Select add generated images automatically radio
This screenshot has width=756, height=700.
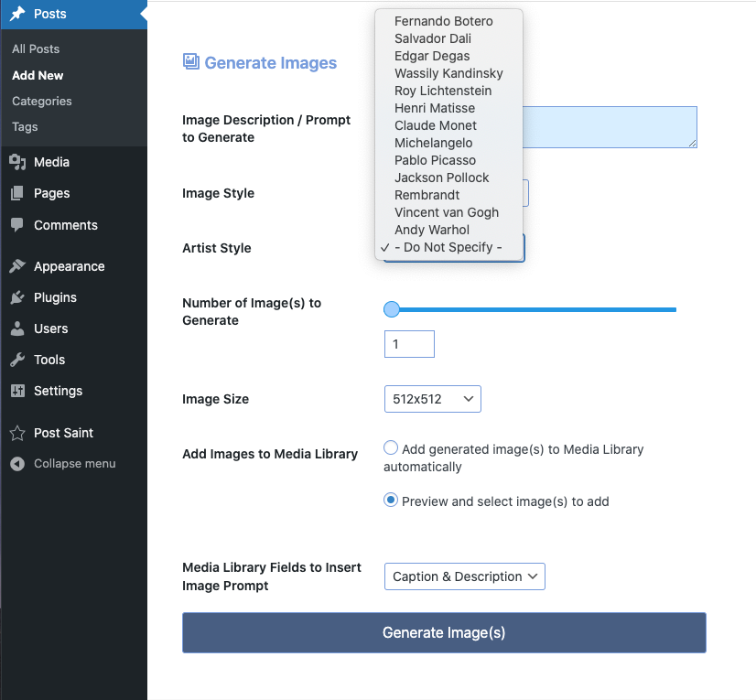[x=391, y=447]
